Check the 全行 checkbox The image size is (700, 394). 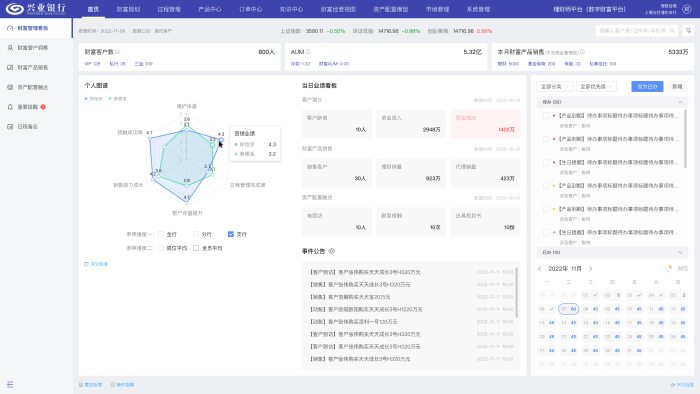(x=161, y=234)
